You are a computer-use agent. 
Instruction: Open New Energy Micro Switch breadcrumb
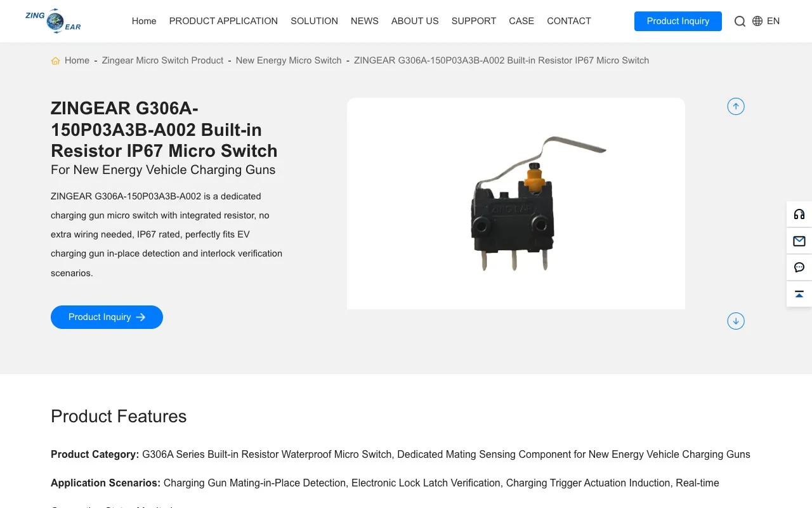coord(289,60)
